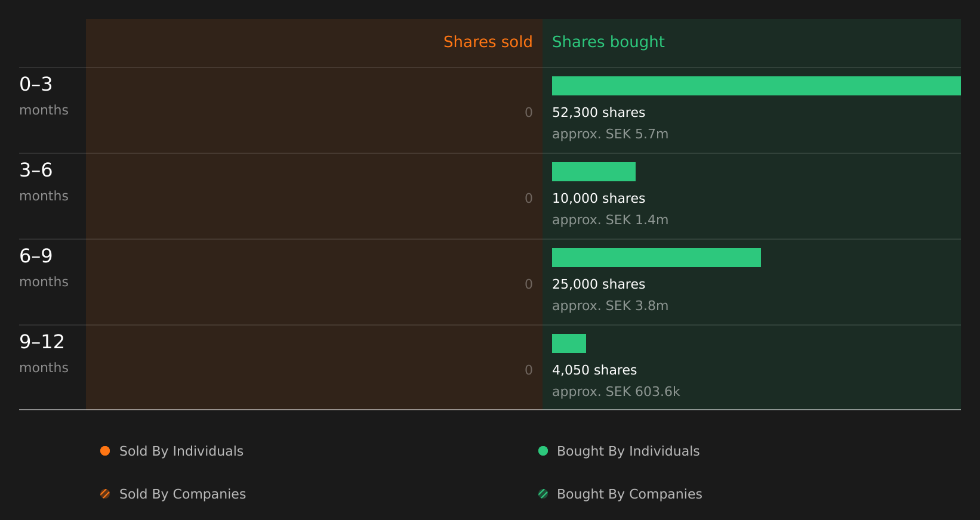The width and height of the screenshot is (980, 520).
Task: Click the Shares sold column header
Action: (x=488, y=42)
